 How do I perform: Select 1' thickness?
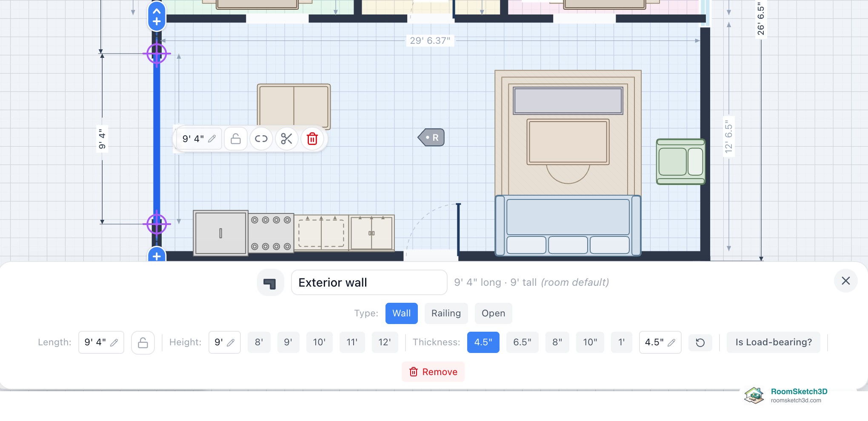click(x=621, y=342)
